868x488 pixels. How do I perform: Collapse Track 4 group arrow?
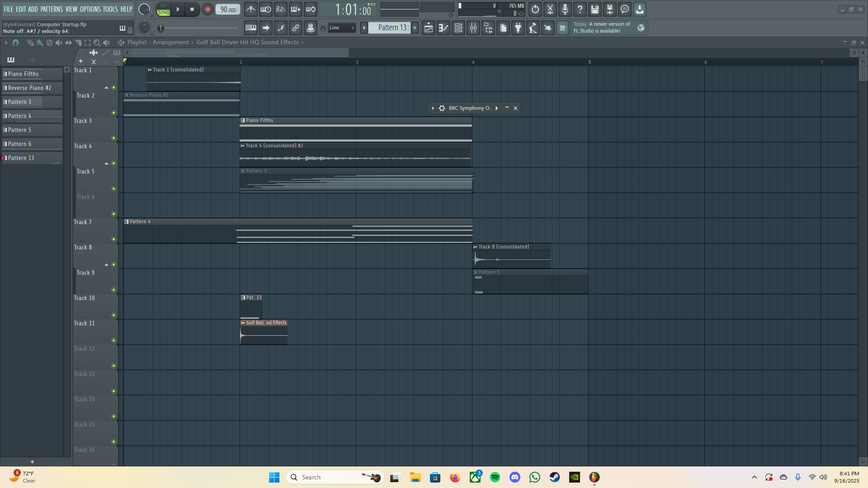point(106,164)
